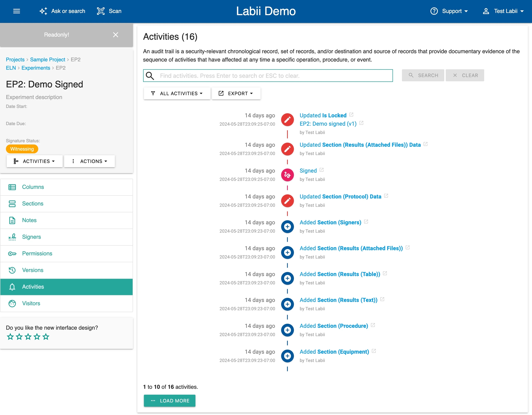Expand the Actions dropdown menu
The height and width of the screenshot is (415, 532).
click(89, 161)
